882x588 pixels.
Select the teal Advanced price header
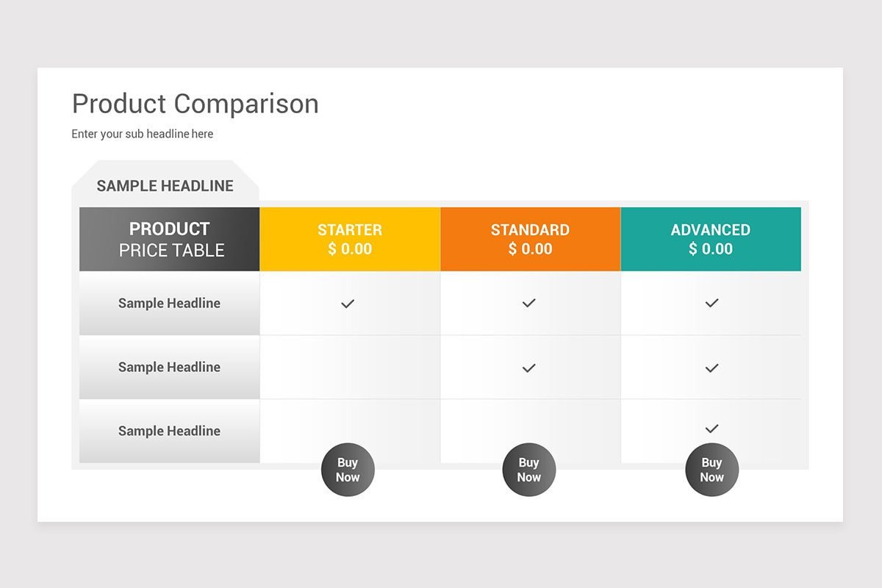point(711,239)
